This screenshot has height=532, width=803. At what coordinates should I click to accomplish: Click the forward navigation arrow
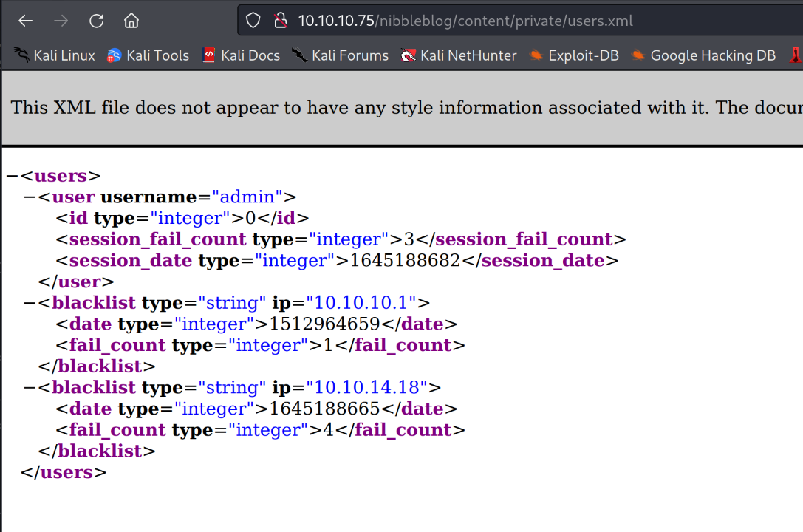(x=61, y=21)
